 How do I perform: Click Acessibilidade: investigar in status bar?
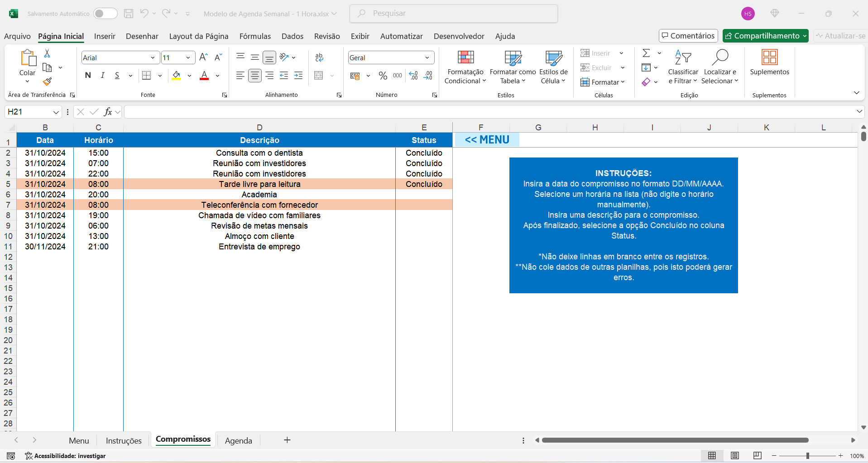tap(65, 456)
